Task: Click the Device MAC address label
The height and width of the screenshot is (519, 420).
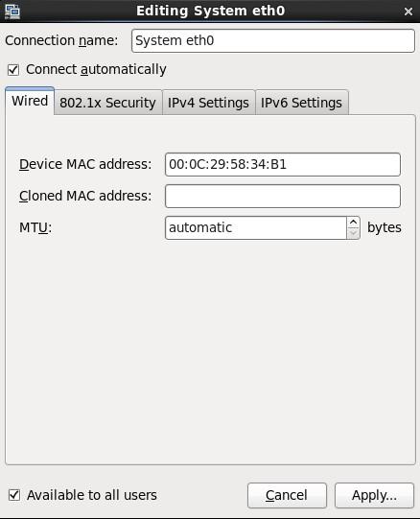Action: pyautogui.click(x=85, y=164)
